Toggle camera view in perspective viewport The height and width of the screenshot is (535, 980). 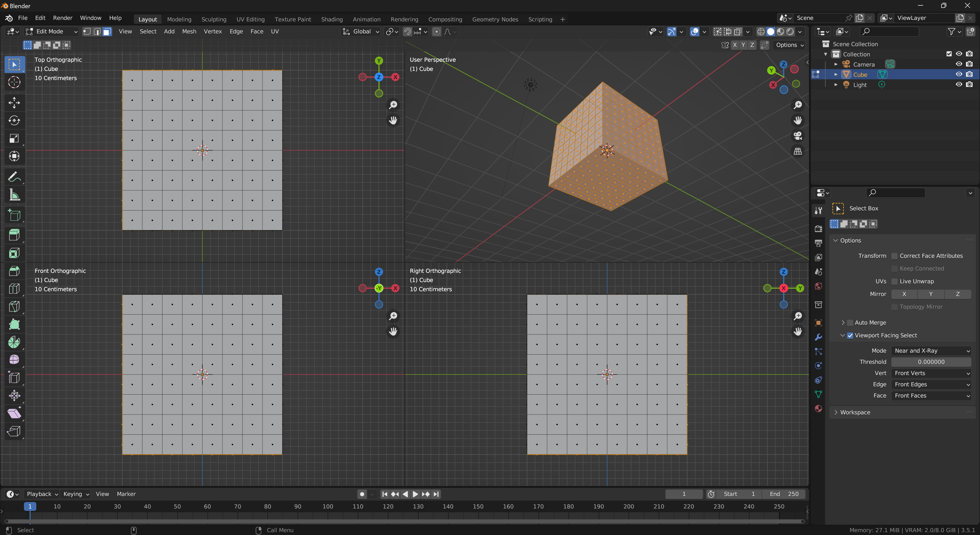(x=798, y=136)
